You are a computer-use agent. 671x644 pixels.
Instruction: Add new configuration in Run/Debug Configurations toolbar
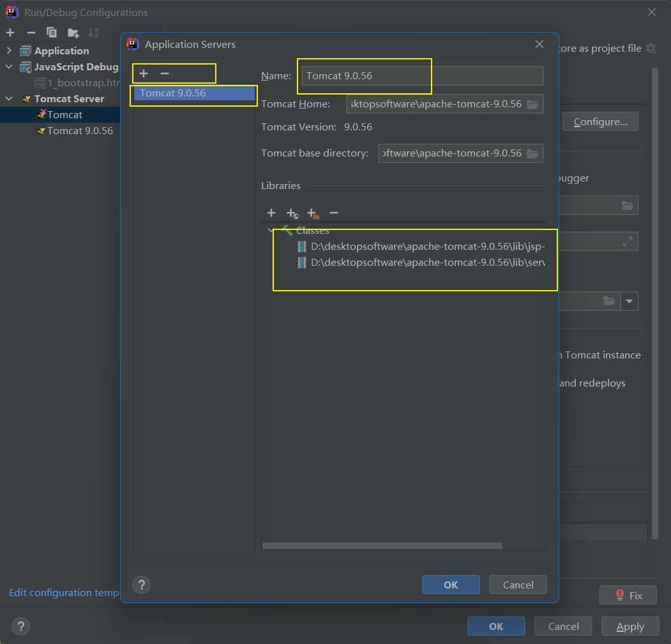(10, 33)
